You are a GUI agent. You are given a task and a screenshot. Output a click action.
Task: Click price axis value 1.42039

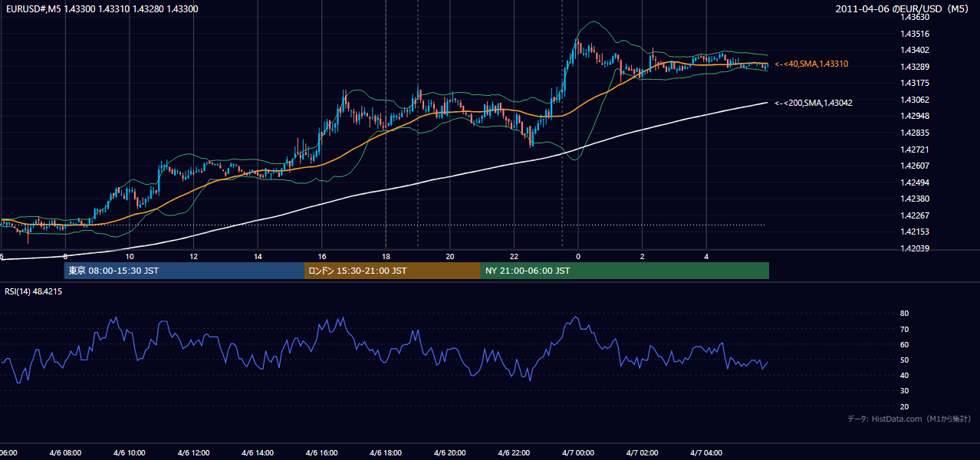tap(914, 248)
